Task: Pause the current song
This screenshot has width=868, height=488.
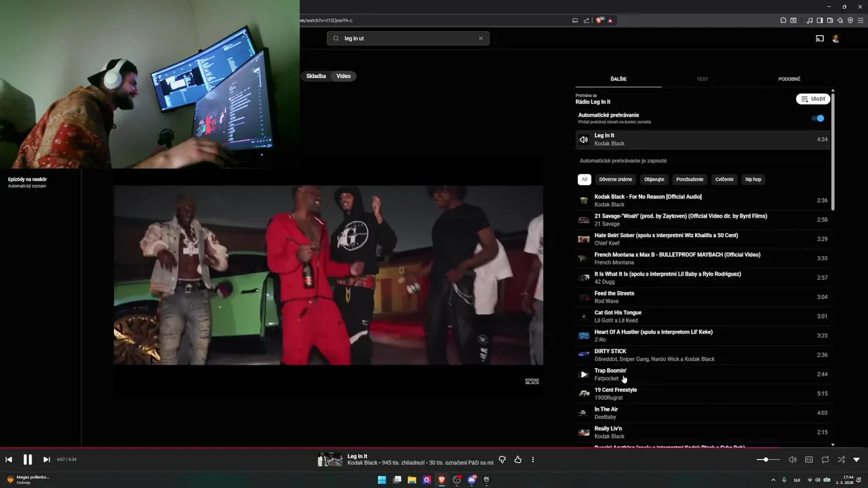Action: [28, 460]
